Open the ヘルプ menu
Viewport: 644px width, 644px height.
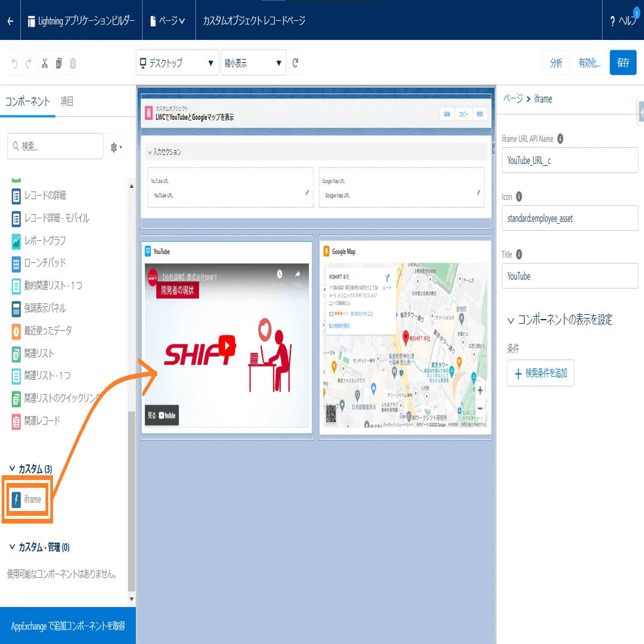[x=623, y=20]
